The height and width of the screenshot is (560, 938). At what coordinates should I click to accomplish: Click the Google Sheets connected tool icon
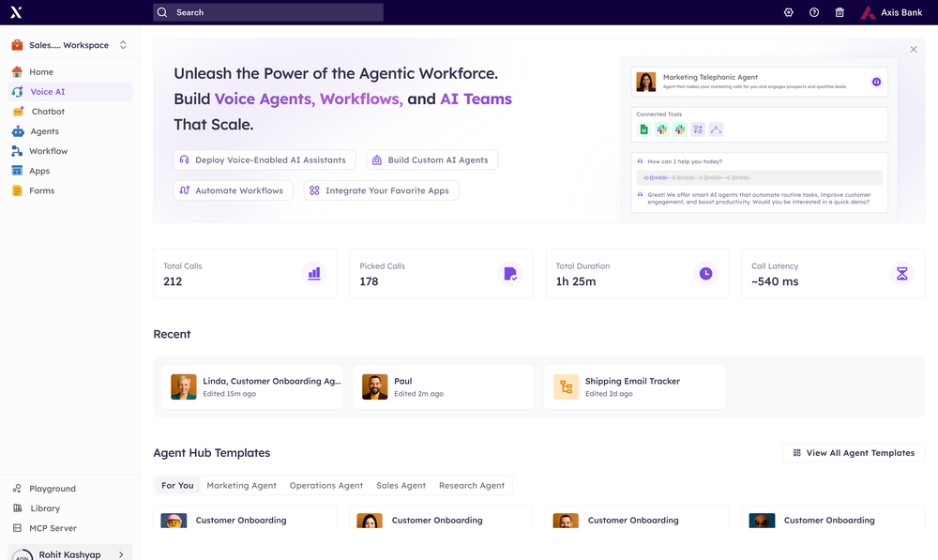point(643,129)
